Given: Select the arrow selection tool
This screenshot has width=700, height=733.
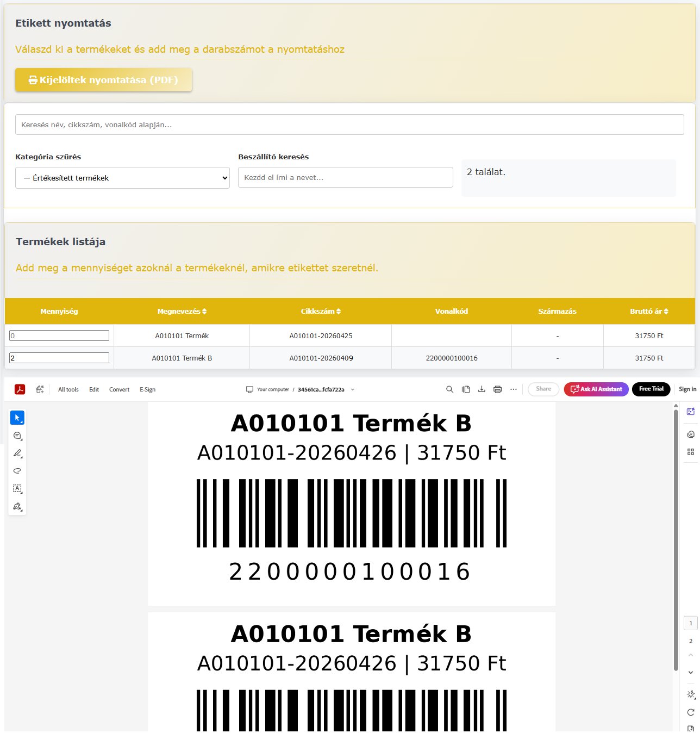Looking at the screenshot, I should [x=17, y=418].
